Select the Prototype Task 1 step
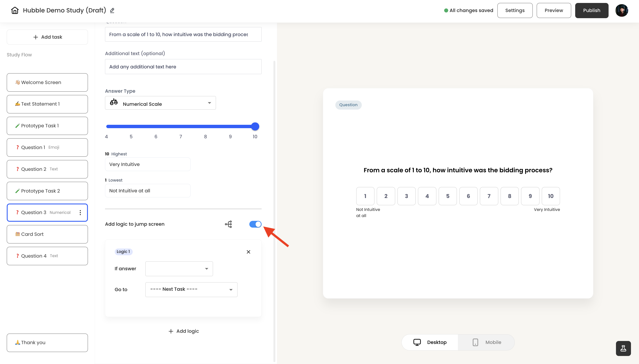 click(47, 126)
